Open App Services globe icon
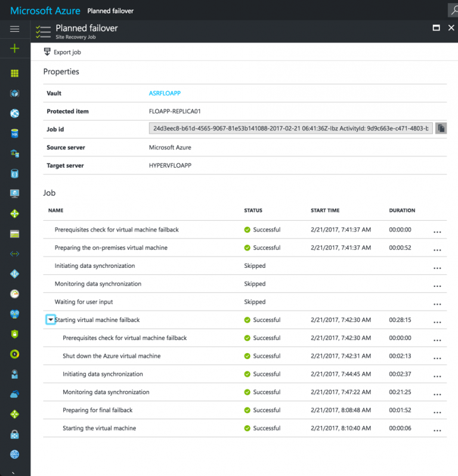This screenshot has width=458, height=476. click(x=14, y=113)
